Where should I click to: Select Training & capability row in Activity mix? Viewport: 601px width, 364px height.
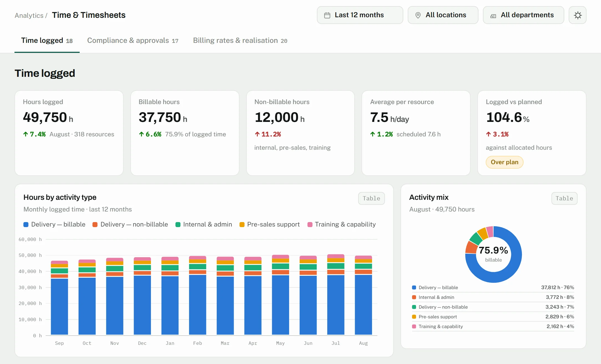click(x=493, y=326)
